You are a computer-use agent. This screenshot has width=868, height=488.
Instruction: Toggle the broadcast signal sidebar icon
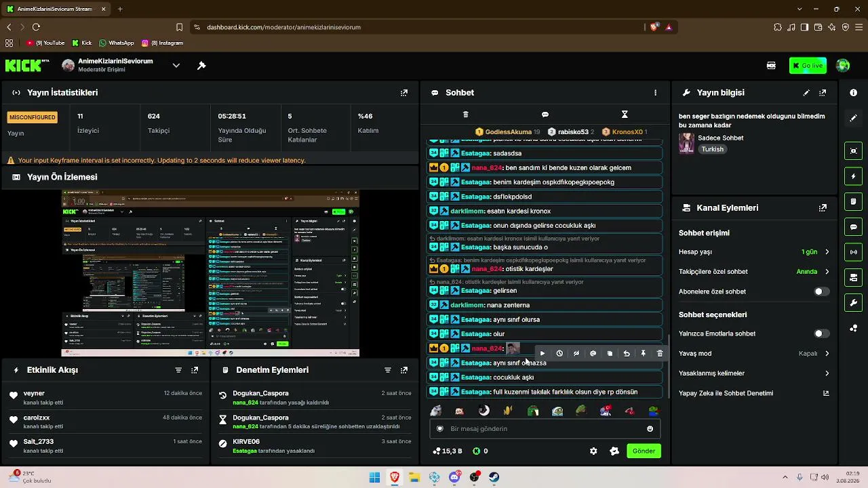(x=853, y=252)
